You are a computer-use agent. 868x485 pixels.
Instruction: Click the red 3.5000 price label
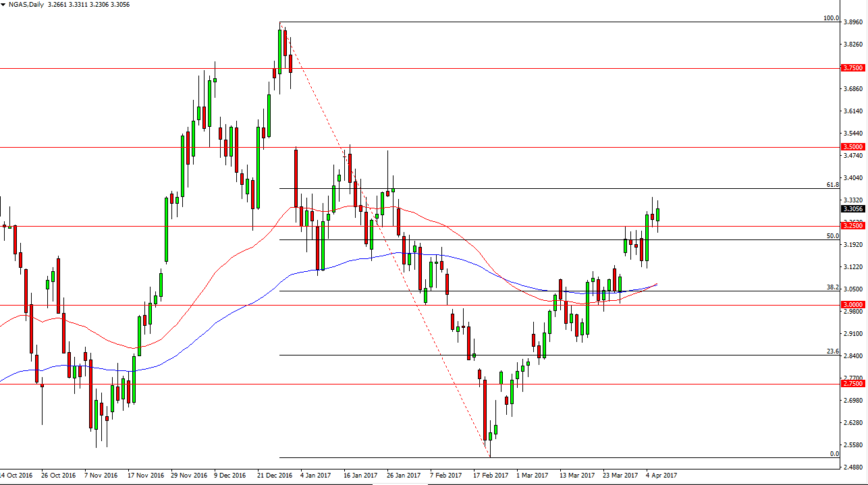853,146
